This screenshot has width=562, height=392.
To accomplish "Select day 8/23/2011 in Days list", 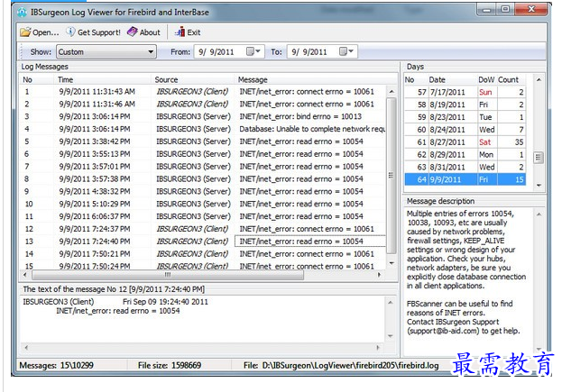I will click(465, 117).
